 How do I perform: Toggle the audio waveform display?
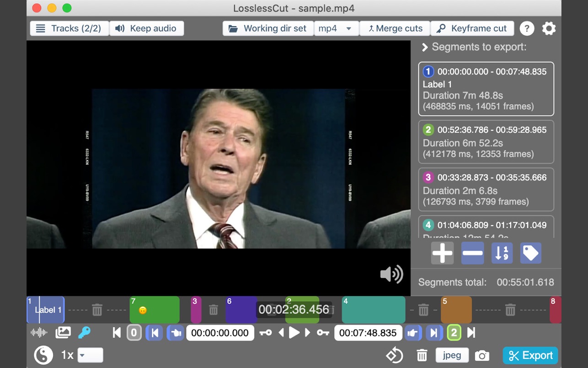click(39, 333)
